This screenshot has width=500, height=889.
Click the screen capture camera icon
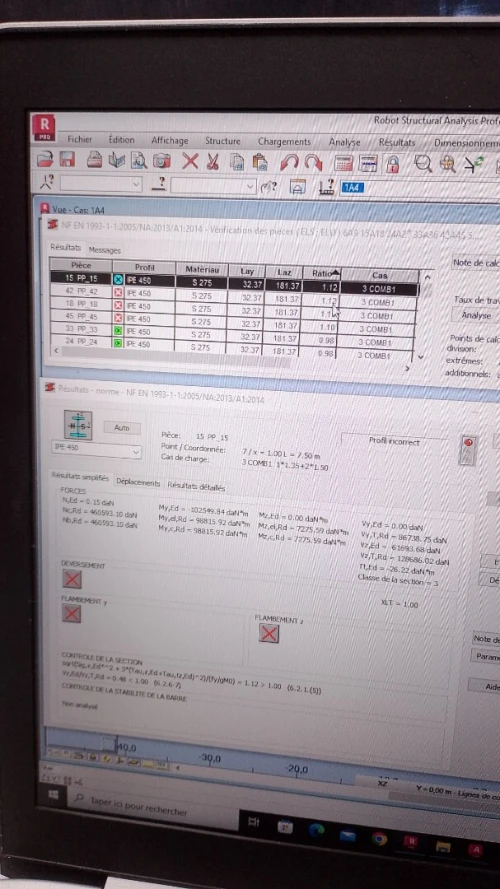(x=161, y=162)
